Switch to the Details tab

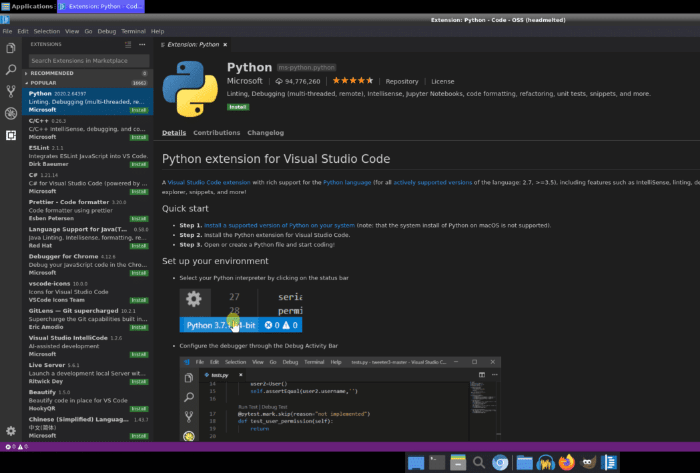[174, 133]
